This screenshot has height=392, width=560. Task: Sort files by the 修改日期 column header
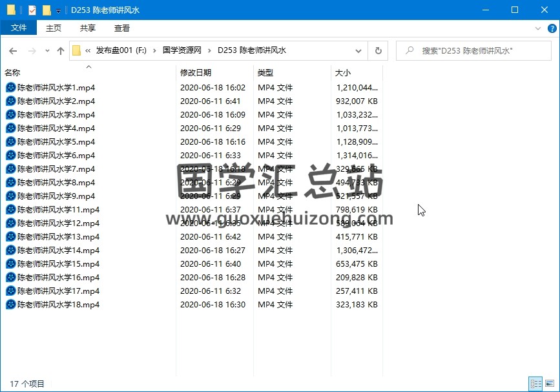[x=195, y=73]
